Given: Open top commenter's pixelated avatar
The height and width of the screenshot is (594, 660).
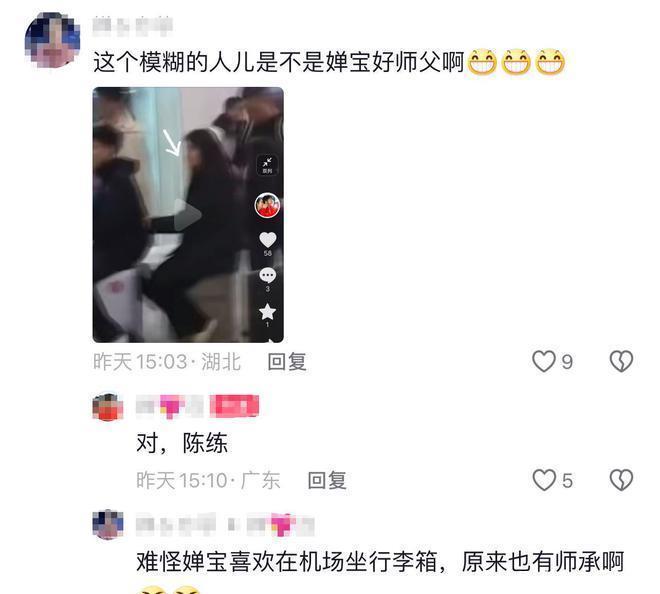Looking at the screenshot, I should tap(52, 40).
